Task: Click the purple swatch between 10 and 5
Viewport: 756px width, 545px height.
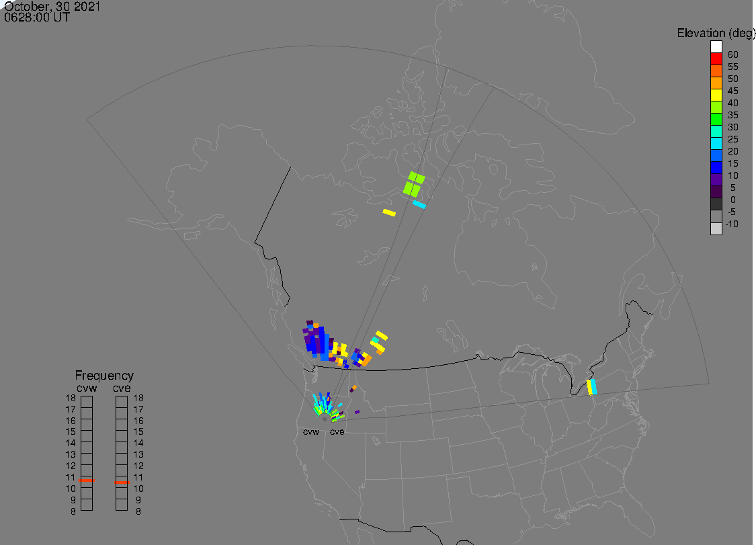Action: (x=716, y=179)
